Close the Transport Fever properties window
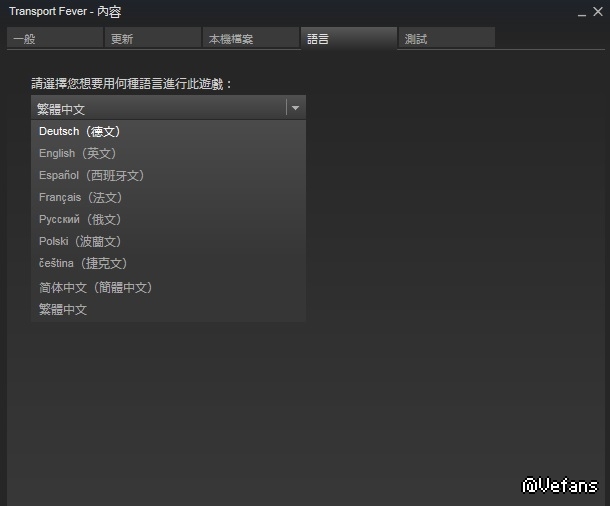The image size is (610, 506). tap(598, 12)
